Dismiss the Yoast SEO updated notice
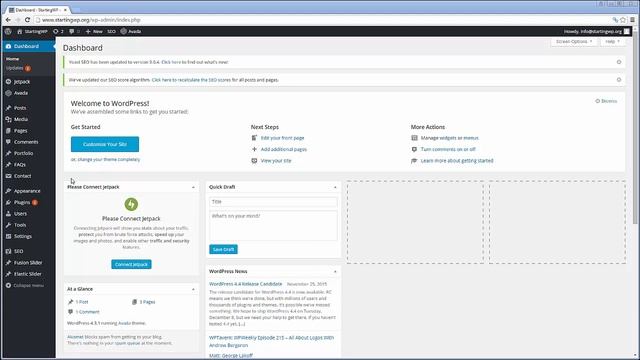 click(x=619, y=62)
